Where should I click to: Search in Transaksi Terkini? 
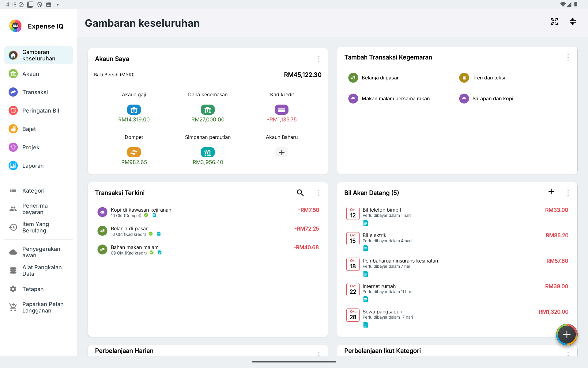(x=300, y=193)
